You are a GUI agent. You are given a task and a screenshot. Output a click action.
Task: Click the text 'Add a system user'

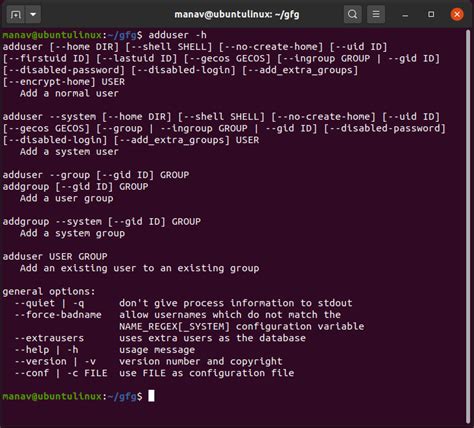[69, 152]
